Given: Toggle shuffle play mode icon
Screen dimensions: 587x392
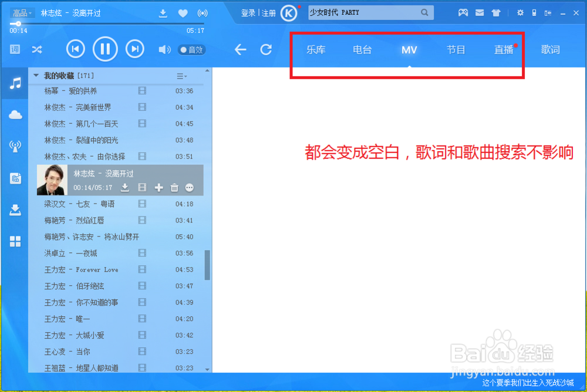Looking at the screenshot, I should click(37, 49).
